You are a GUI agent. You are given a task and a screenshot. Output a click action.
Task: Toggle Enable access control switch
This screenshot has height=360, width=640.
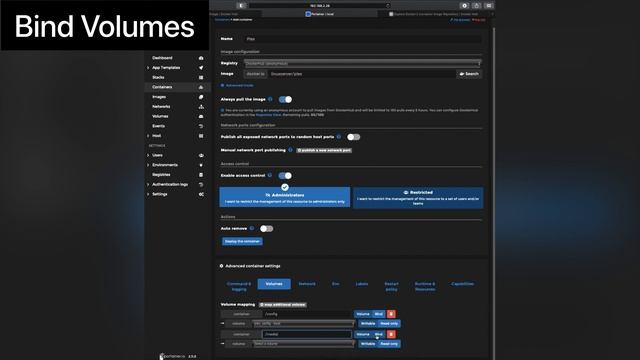pos(285,176)
